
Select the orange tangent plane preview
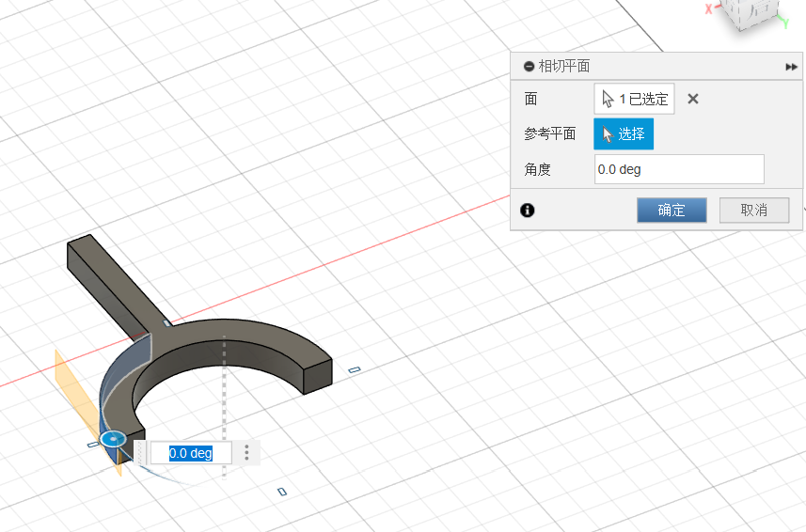click(x=77, y=390)
